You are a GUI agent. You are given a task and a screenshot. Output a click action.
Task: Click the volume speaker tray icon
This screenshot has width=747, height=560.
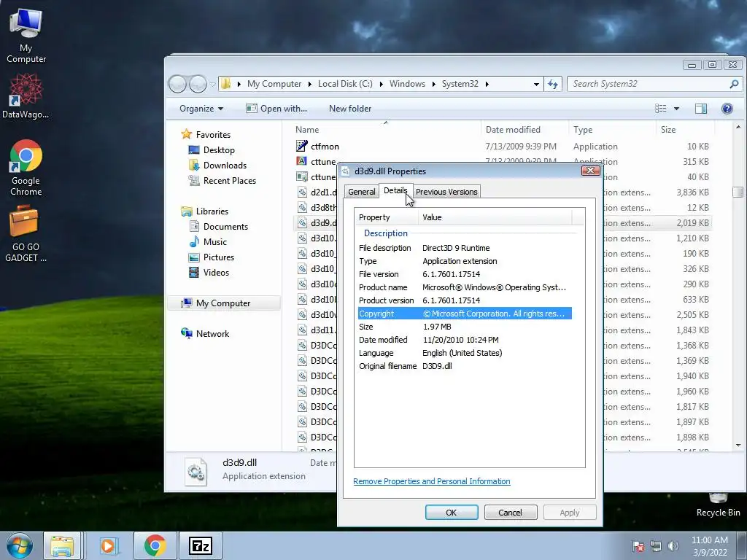(x=673, y=546)
